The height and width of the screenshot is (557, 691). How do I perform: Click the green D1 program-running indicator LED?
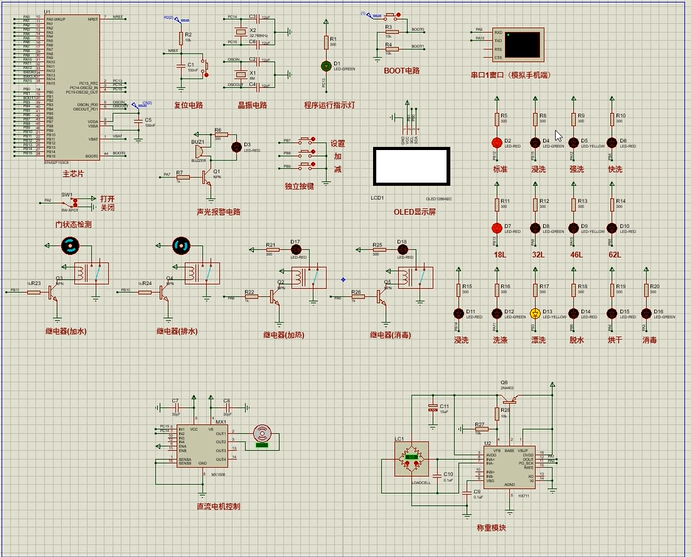tap(325, 65)
